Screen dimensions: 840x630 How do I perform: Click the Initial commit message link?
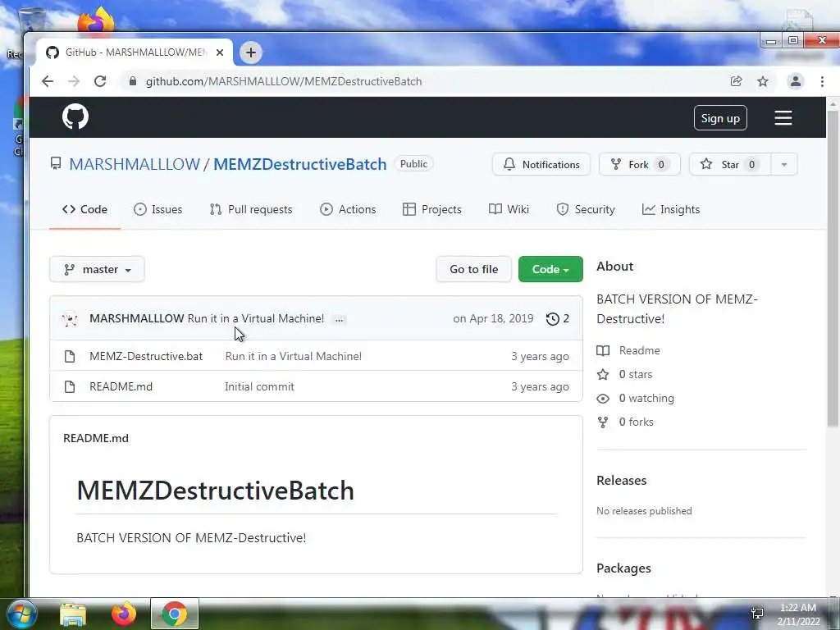pyautogui.click(x=259, y=387)
